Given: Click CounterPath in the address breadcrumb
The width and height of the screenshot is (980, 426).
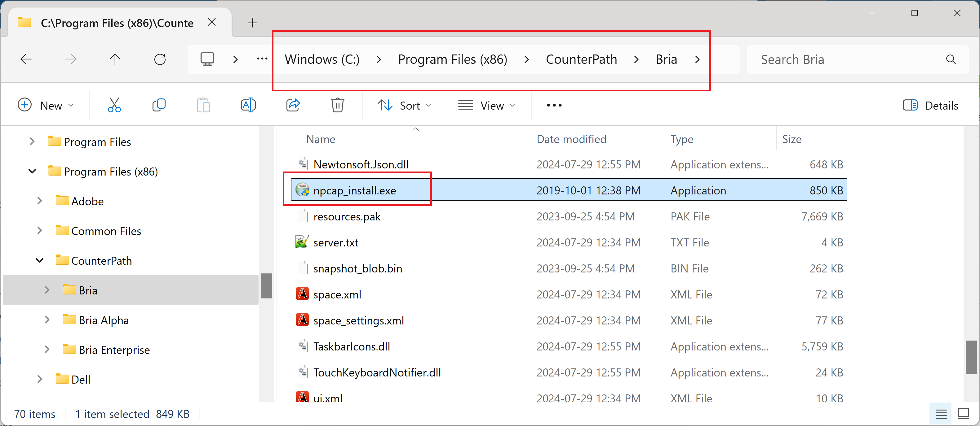Looking at the screenshot, I should 581,59.
